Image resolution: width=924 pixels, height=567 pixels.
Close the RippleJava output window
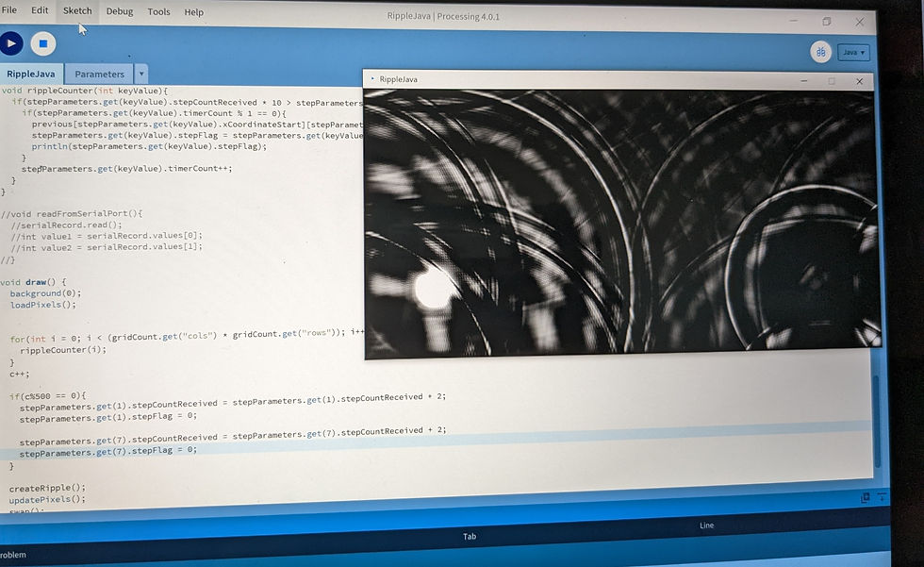tap(859, 81)
